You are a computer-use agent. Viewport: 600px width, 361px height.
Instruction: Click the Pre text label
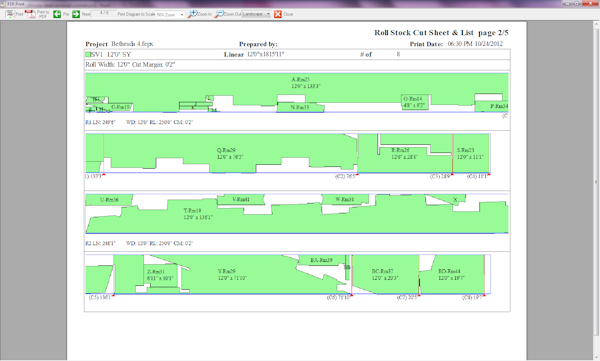(66, 14)
